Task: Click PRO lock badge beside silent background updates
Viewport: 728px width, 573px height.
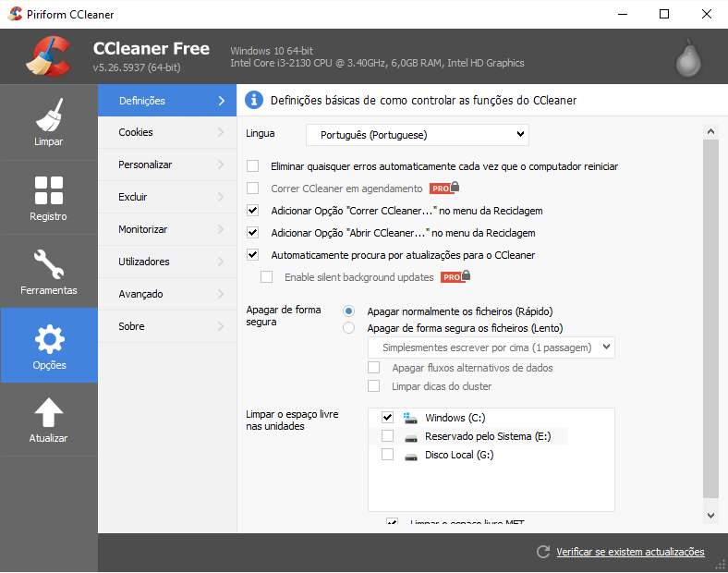Action: point(455,276)
